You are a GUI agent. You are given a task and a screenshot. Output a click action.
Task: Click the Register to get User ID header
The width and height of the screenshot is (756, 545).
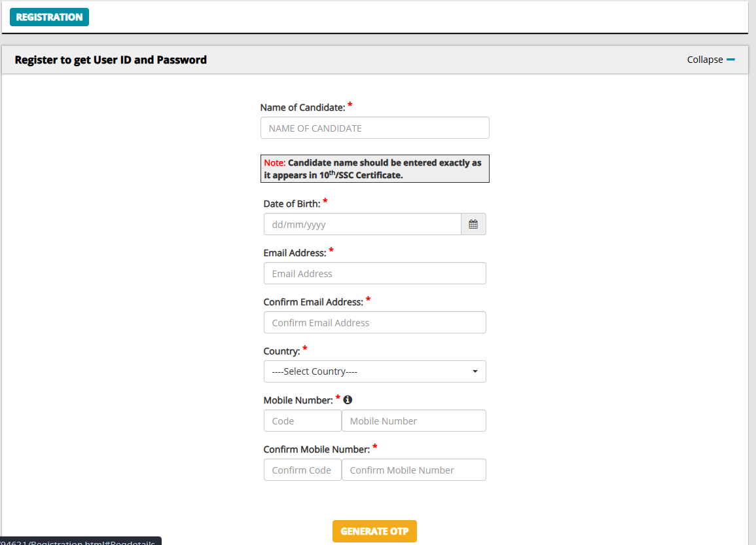pos(111,60)
